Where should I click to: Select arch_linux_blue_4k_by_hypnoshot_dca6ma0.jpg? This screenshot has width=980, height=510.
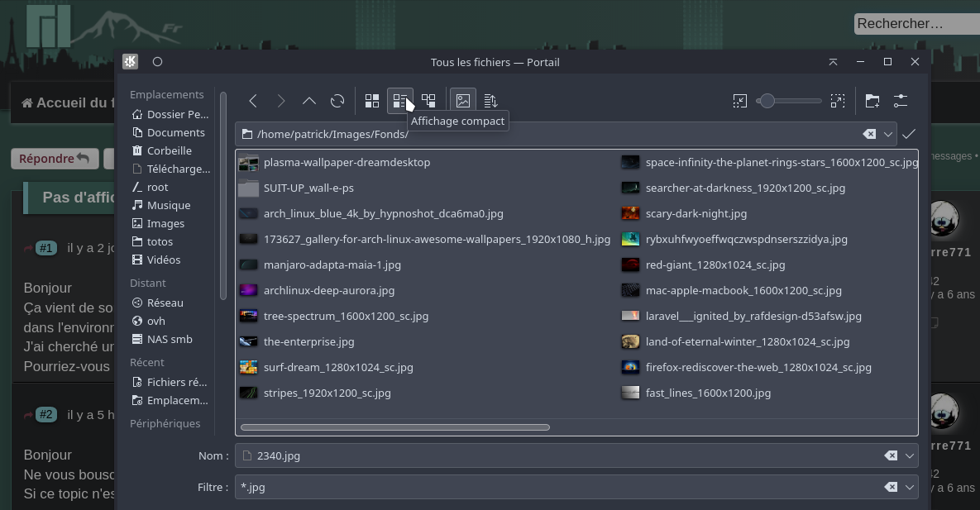tap(371, 214)
